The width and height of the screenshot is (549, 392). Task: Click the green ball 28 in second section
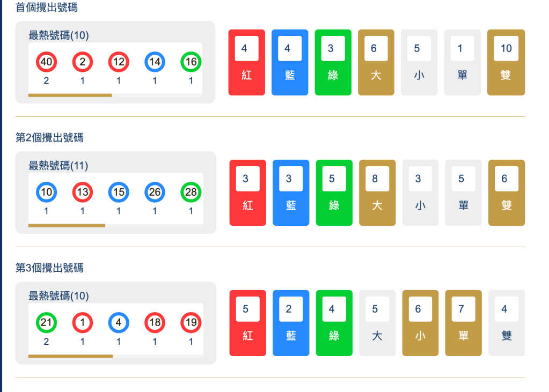191,192
